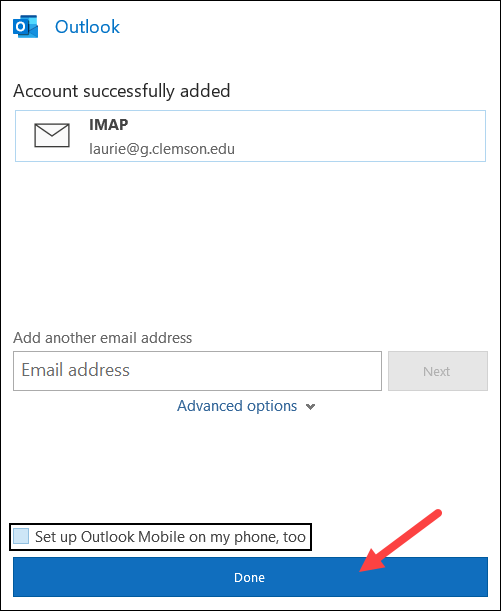
Task: Click the 'Account successfully added' heading
Action: (122, 91)
